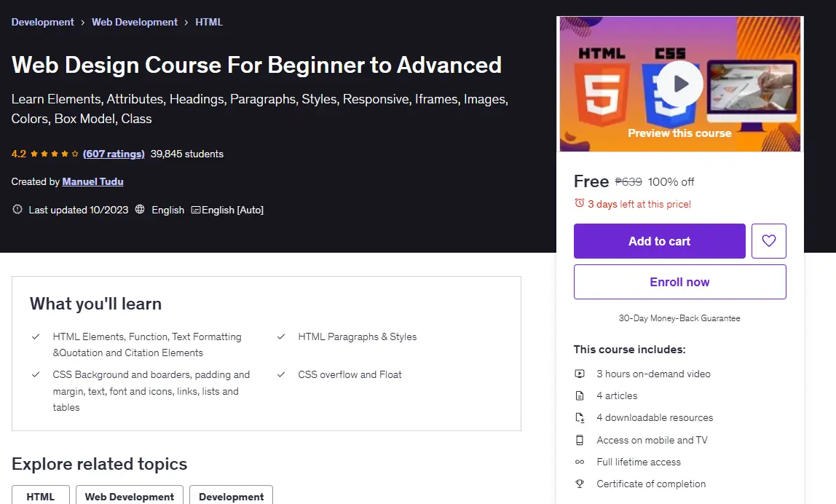836x504 pixels.
Task: Click '4 downloadable resources' text
Action: pyautogui.click(x=655, y=417)
